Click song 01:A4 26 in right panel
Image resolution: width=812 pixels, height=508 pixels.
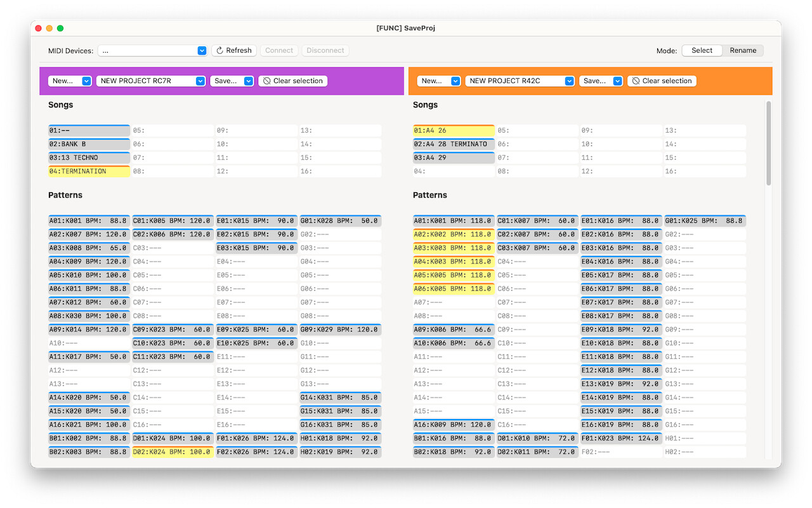(453, 131)
